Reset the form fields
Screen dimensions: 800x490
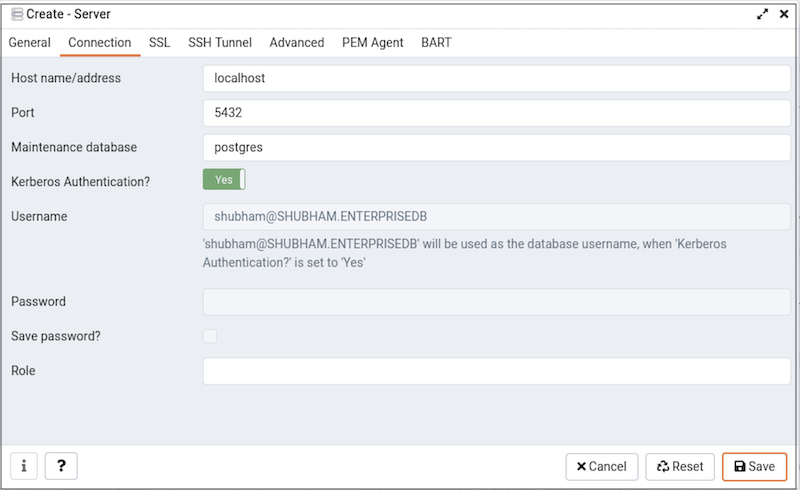pyautogui.click(x=680, y=467)
